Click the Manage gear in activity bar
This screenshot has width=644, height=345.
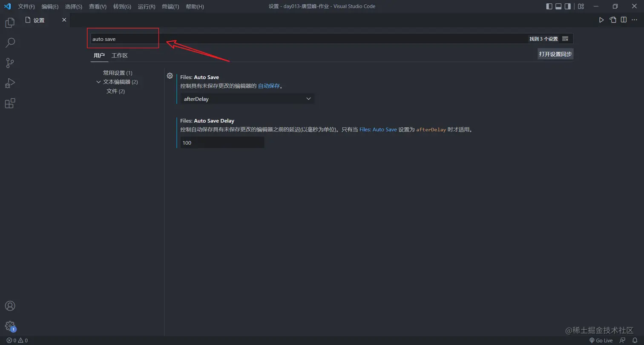(10, 326)
